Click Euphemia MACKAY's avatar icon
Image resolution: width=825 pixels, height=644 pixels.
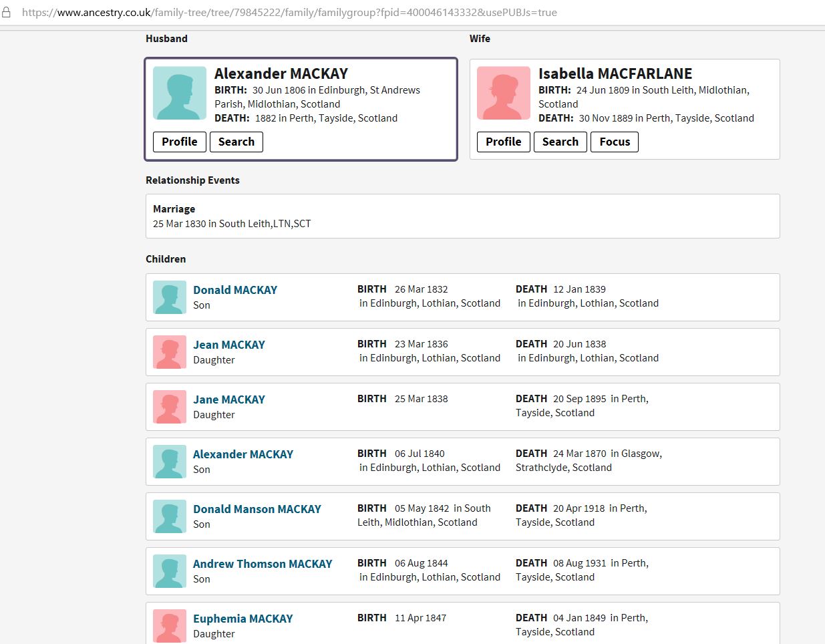click(170, 625)
